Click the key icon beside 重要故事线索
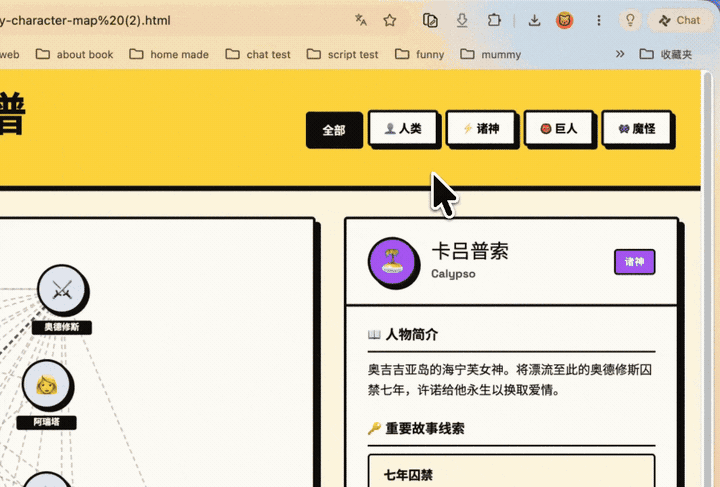This screenshot has height=487, width=720. (x=374, y=428)
